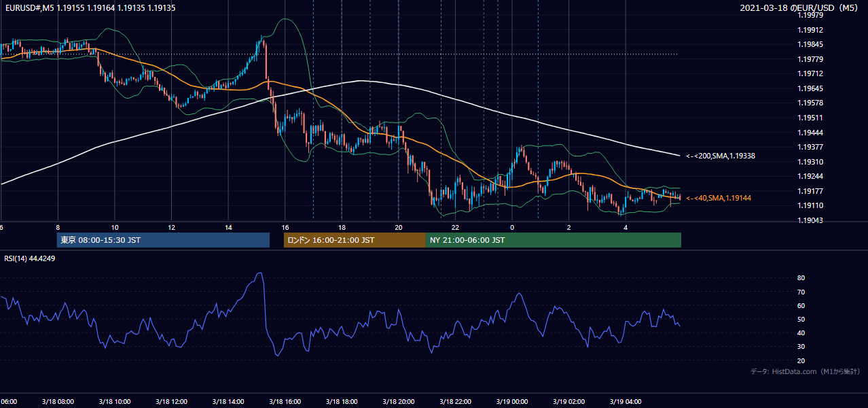Click the 1.19779 price axis label
868x408 pixels.
810,59
